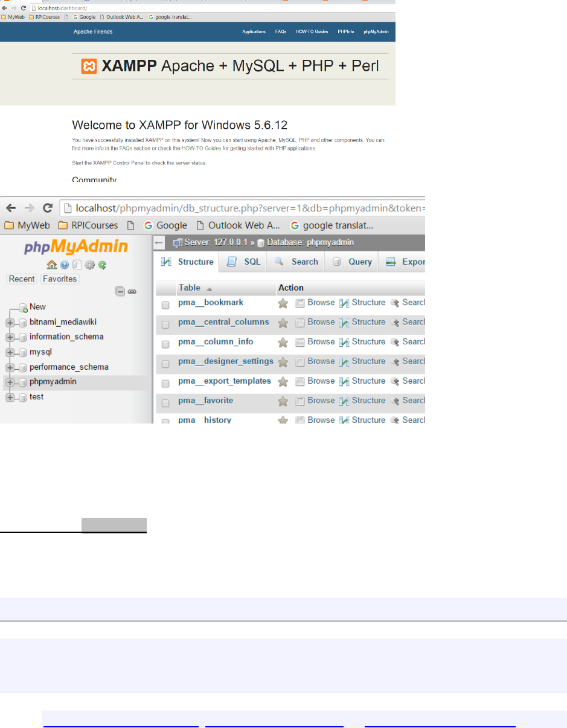The image size is (567, 728).
Task: Open pma__designer_settings table name link
Action: (x=226, y=361)
